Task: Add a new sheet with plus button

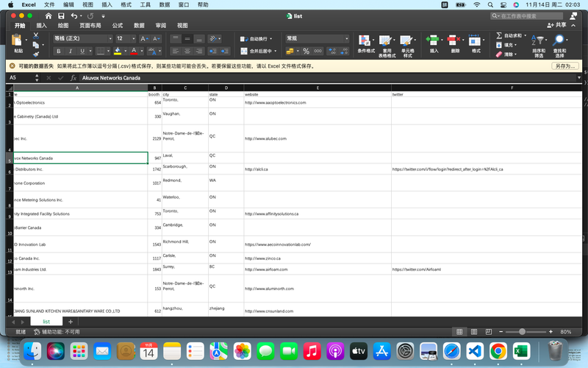Action: 71,322
